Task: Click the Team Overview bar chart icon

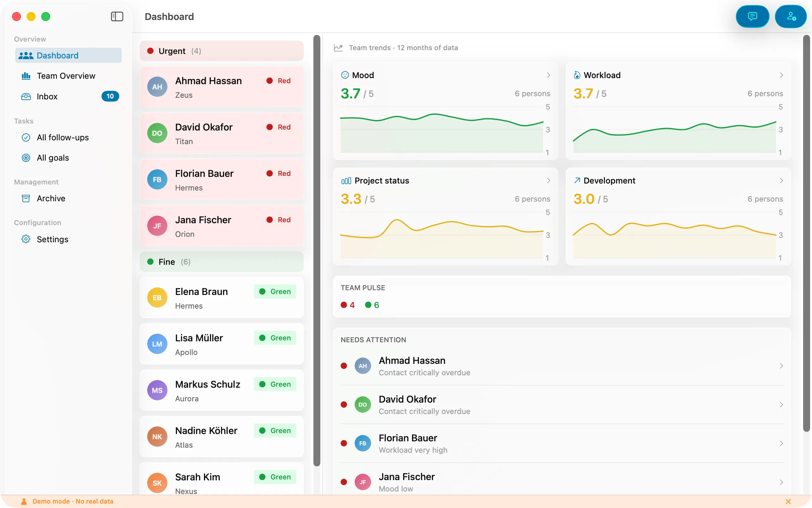Action: 26,76
